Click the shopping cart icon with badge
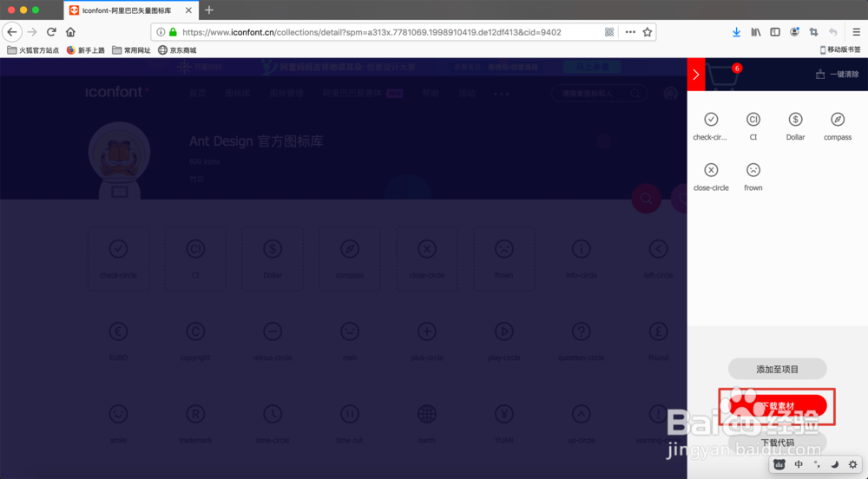Image resolution: width=868 pixels, height=479 pixels. click(x=723, y=75)
